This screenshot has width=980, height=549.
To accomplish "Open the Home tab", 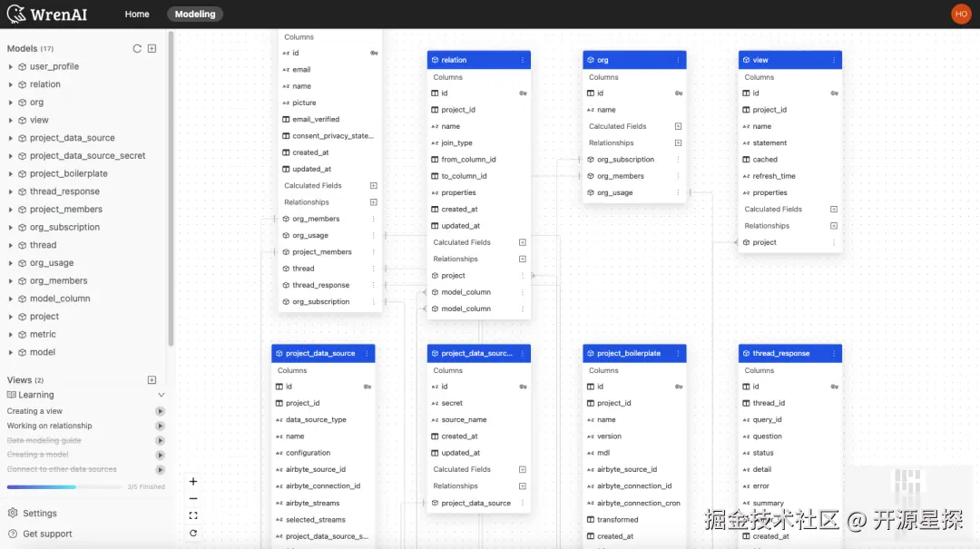I will (137, 14).
